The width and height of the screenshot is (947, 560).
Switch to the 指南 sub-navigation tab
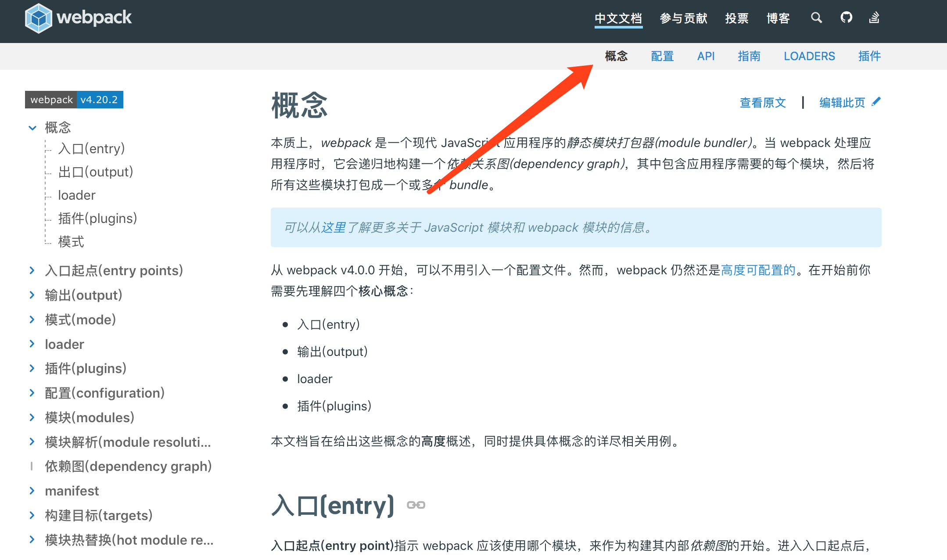tap(749, 56)
